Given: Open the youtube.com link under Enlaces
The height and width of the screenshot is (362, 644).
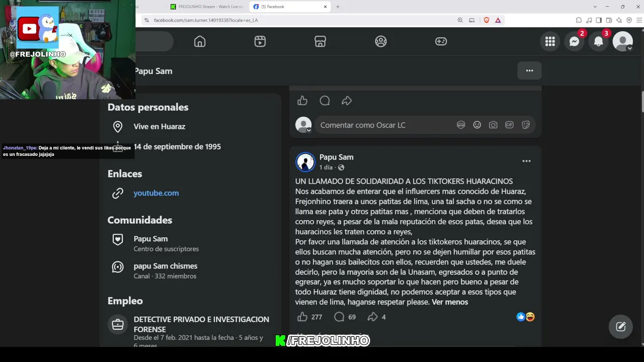Looking at the screenshot, I should pyautogui.click(x=156, y=193).
